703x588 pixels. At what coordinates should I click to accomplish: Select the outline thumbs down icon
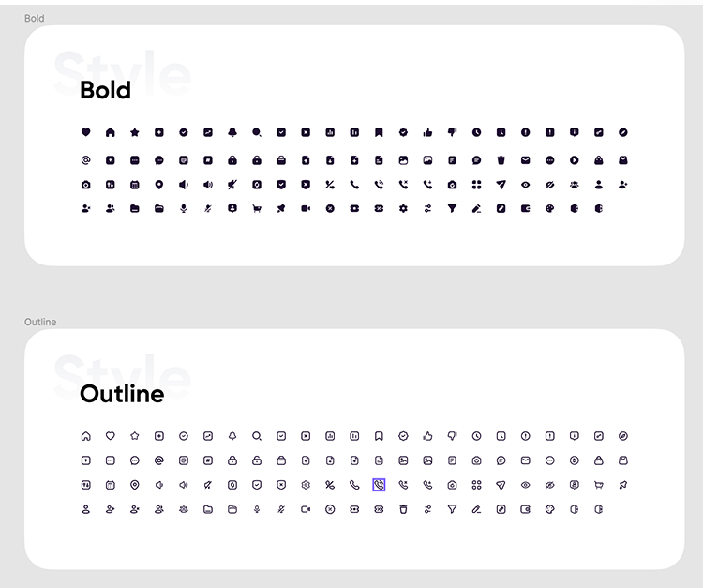click(452, 436)
